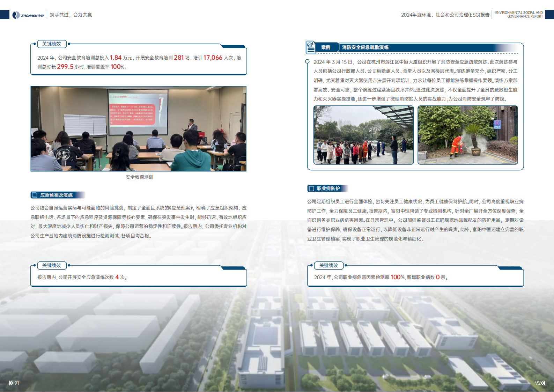Select the red drill count 4

[117, 277]
